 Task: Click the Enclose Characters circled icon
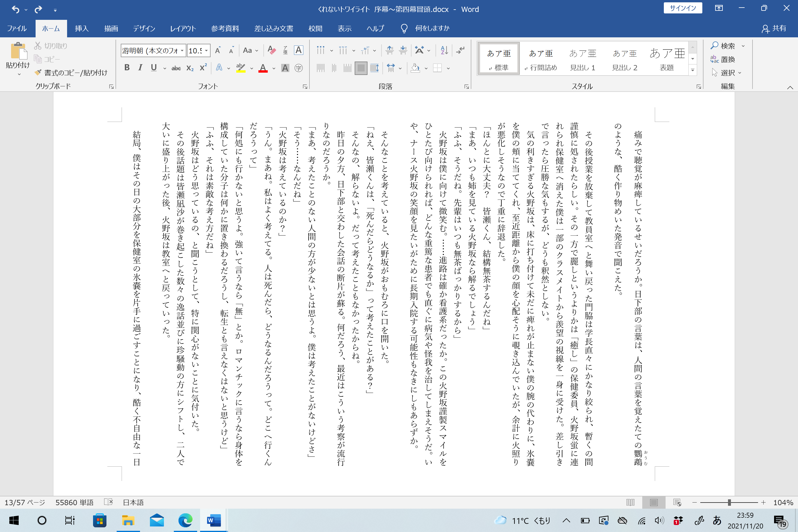point(299,68)
